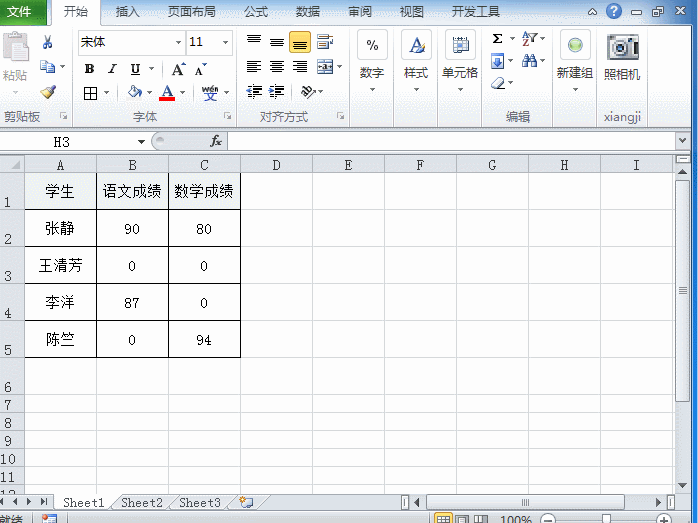Minimize the ribbon with the caret
Image resolution: width=698 pixels, height=523 pixels.
(x=592, y=12)
